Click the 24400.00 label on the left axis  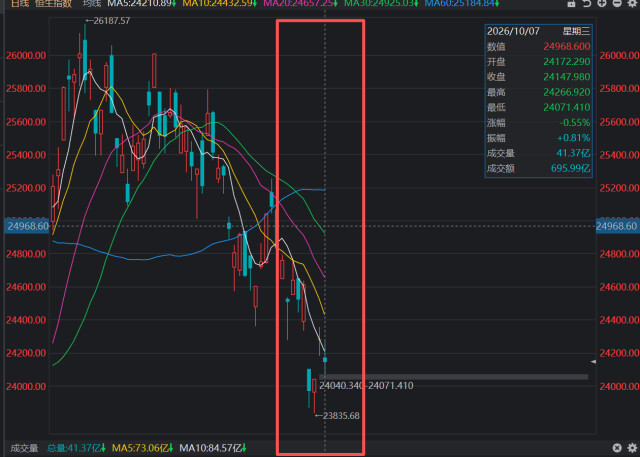point(26,320)
